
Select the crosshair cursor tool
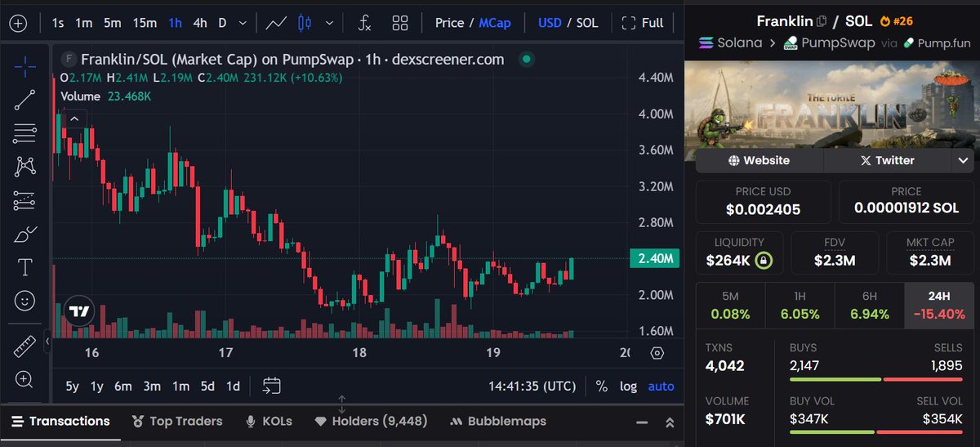24,65
